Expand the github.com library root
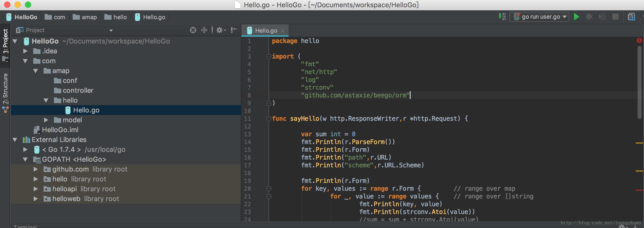Viewport: 644px width, 228px height. 36,169
